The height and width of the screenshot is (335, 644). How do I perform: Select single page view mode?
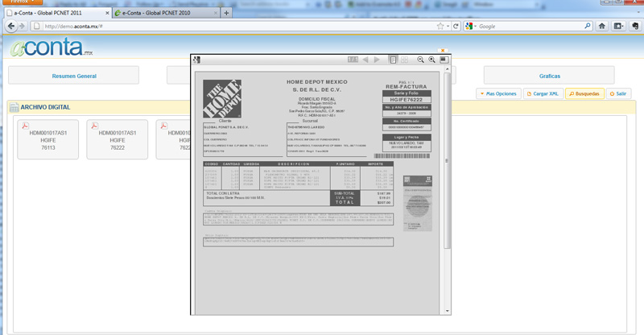pyautogui.click(x=393, y=60)
